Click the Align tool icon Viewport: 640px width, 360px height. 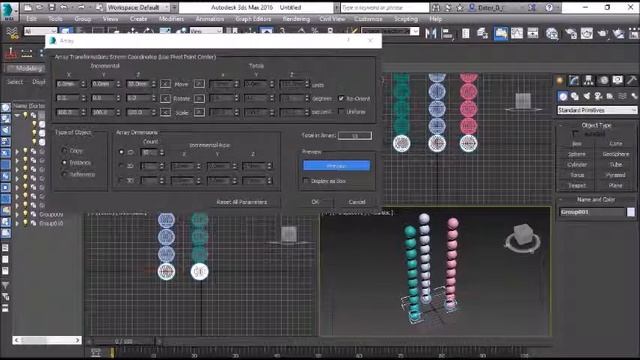pyautogui.click(x=447, y=33)
